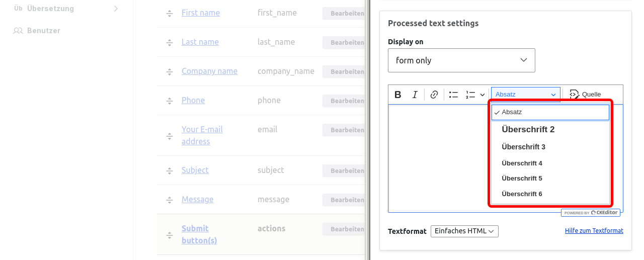Choose Absatz in the heading list
The height and width of the screenshot is (260, 644).
coord(550,112)
